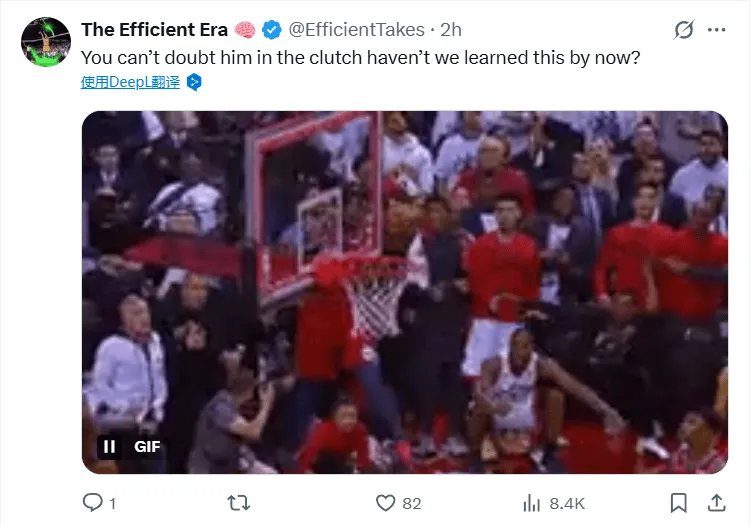
Task: Click the blue verified badge
Action: click(x=272, y=30)
